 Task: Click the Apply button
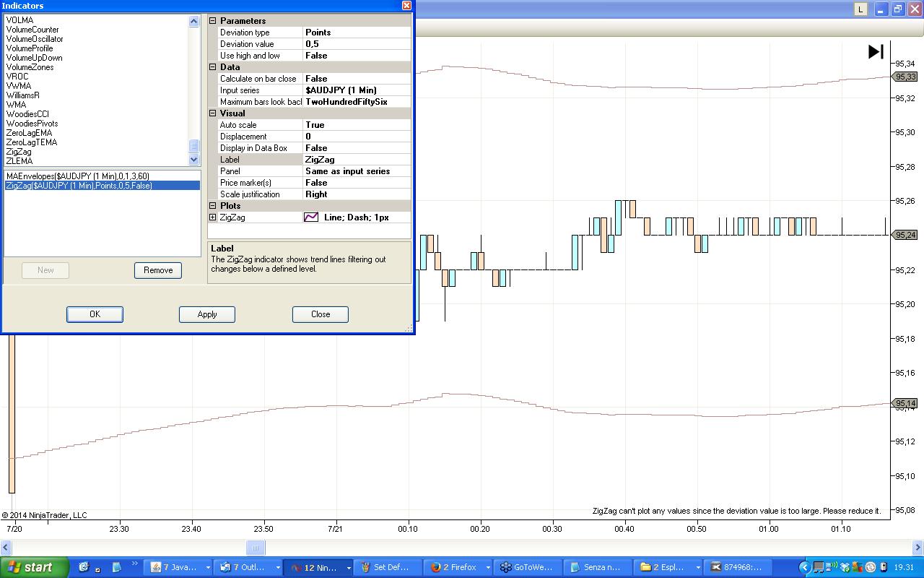pos(207,314)
